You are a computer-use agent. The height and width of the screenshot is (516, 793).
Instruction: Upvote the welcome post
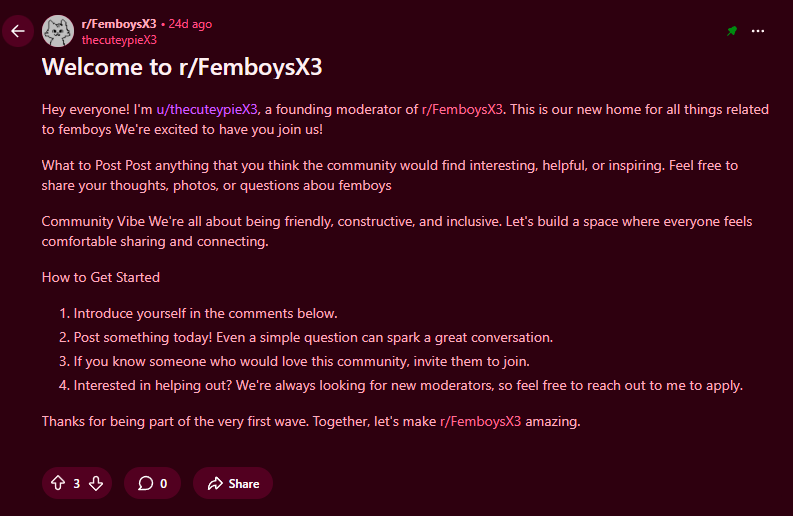pos(58,483)
